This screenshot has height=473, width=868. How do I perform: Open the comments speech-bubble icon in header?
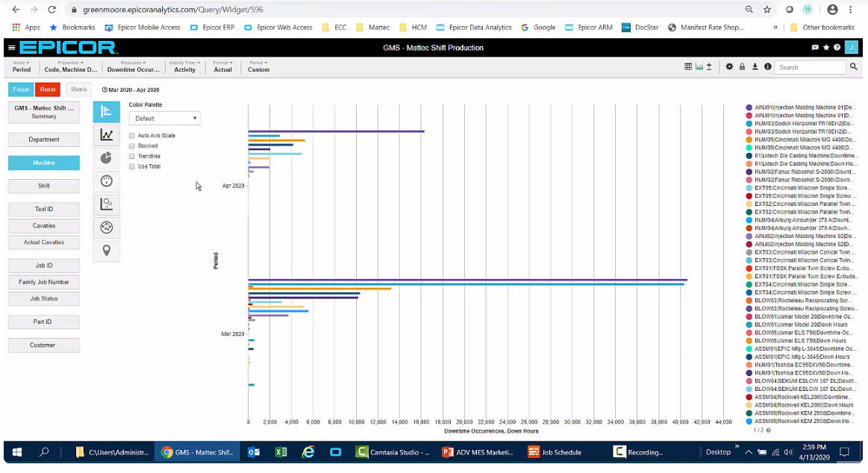815,48
